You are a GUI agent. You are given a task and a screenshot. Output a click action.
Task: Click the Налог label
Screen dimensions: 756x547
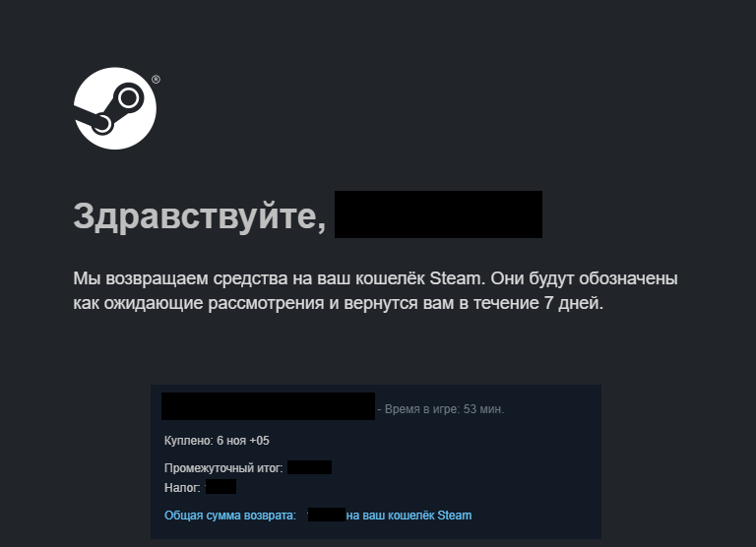[x=182, y=488]
